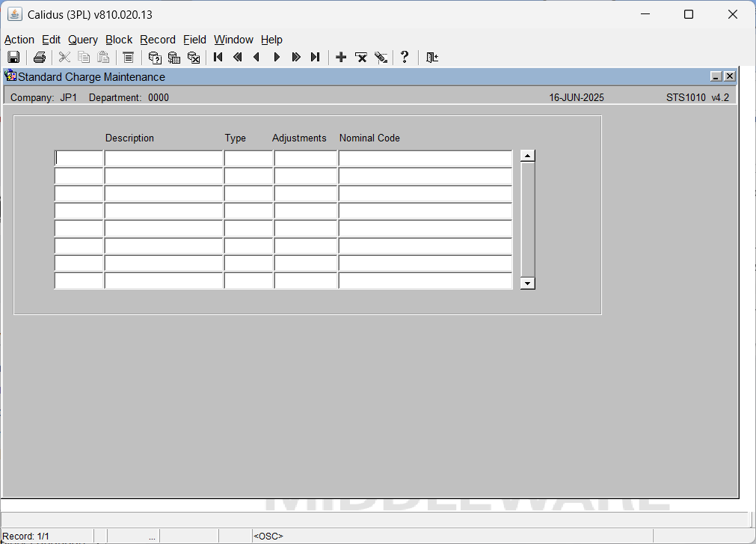Click the Print icon in toolbar
The image size is (756, 544).
tap(40, 58)
